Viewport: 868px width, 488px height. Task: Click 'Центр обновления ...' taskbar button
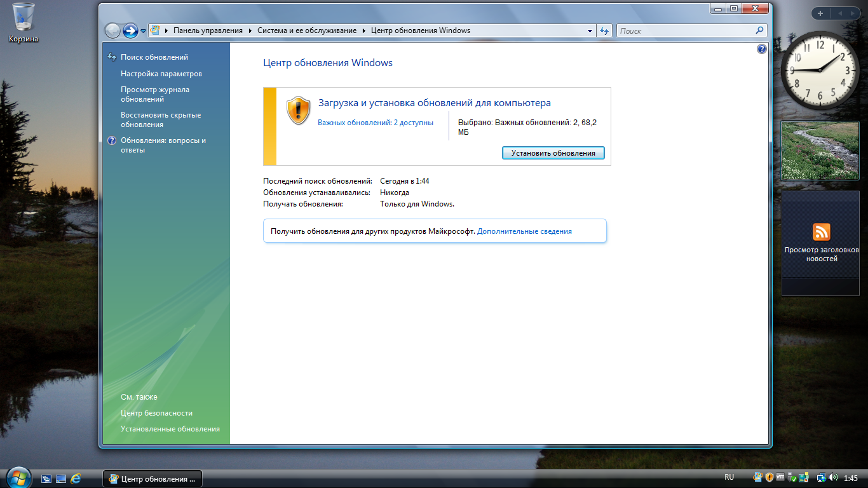pos(153,478)
